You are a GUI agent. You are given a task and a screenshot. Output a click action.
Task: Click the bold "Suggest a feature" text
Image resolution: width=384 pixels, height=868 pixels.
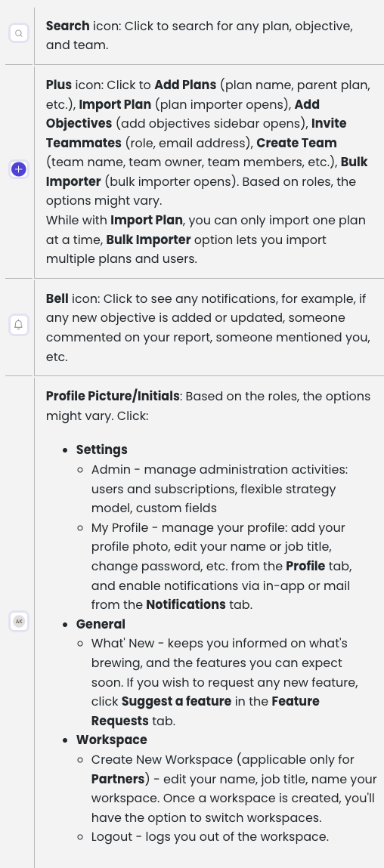[176, 701]
